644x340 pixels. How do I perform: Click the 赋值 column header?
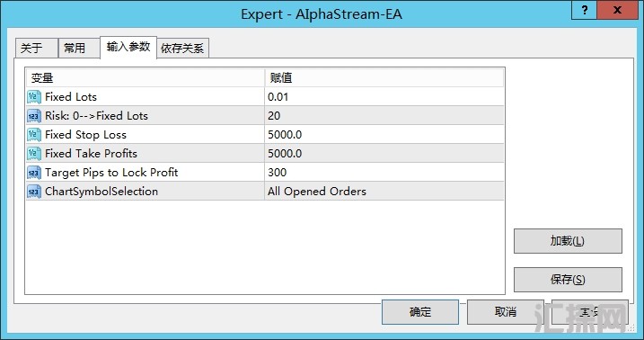384,77
